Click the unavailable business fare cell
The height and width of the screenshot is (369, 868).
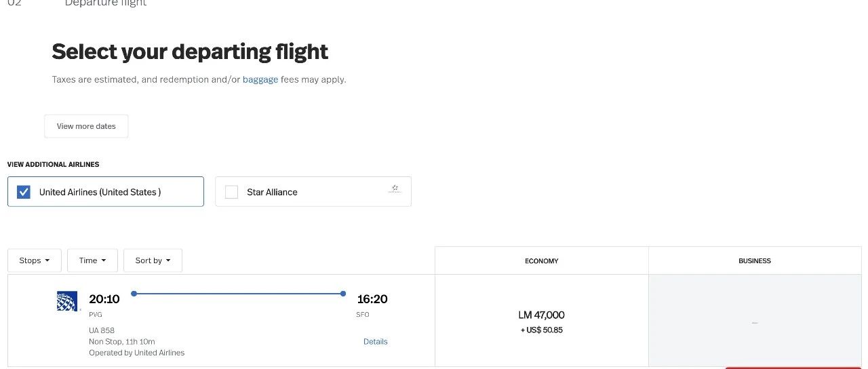click(x=755, y=321)
